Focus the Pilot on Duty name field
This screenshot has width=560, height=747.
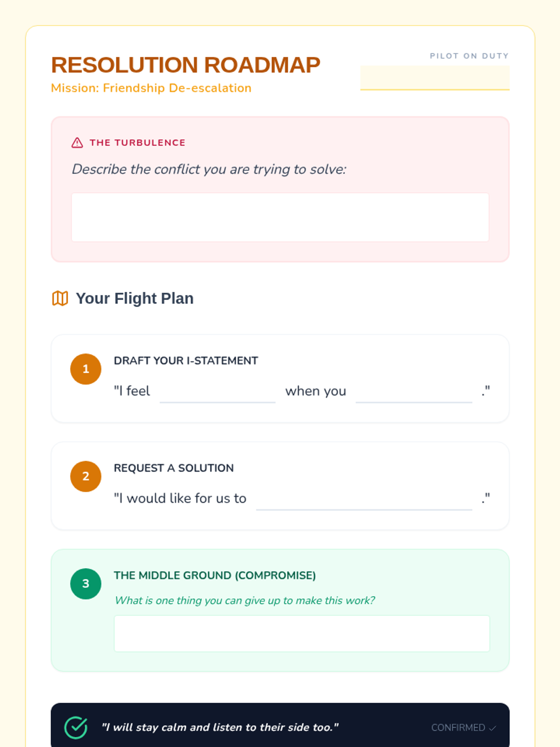click(x=434, y=78)
